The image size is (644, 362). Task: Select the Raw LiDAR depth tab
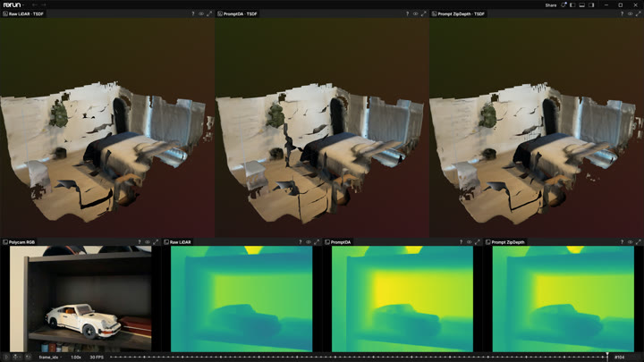click(x=177, y=242)
